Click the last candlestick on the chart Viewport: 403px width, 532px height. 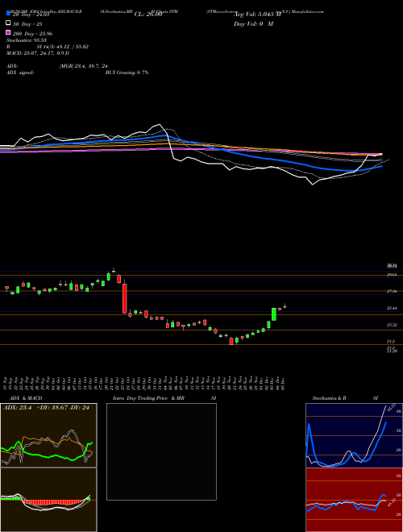click(285, 307)
